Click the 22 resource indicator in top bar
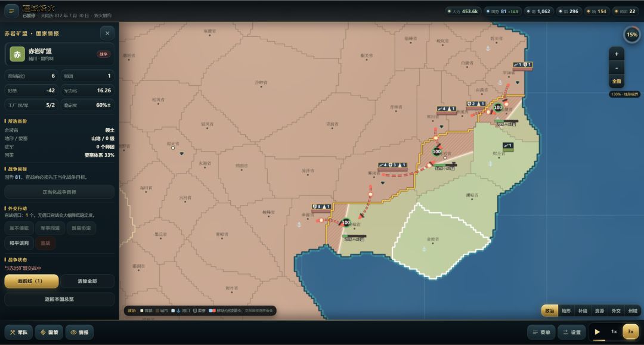The width and height of the screenshot is (644, 345). 625,11
